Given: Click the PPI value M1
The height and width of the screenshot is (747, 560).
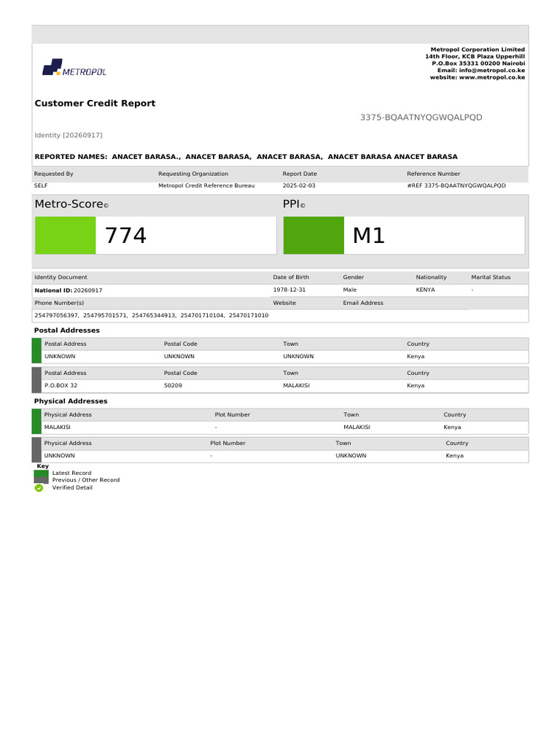Looking at the screenshot, I should click(x=368, y=236).
